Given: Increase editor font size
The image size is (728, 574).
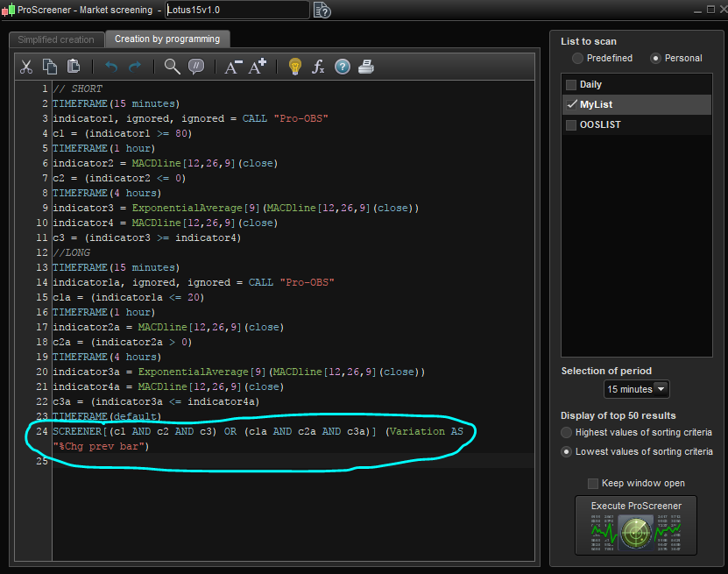Looking at the screenshot, I should (258, 67).
